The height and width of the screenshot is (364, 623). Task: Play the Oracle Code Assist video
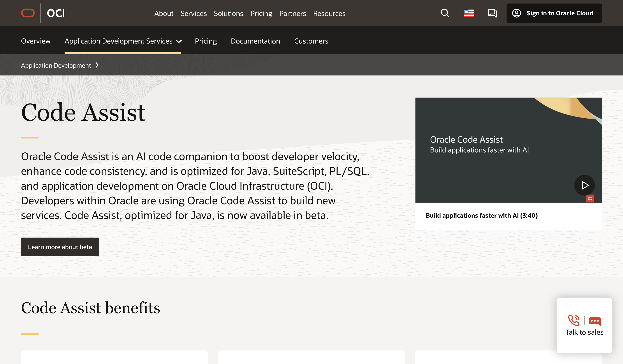tap(584, 185)
